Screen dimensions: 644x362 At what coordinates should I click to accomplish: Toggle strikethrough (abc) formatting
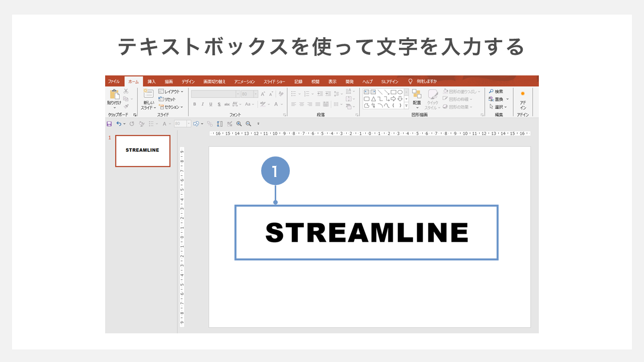[x=227, y=104]
